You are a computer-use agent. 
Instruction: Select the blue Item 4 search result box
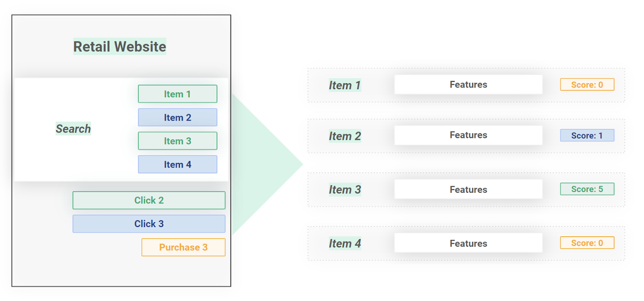pyautogui.click(x=178, y=164)
